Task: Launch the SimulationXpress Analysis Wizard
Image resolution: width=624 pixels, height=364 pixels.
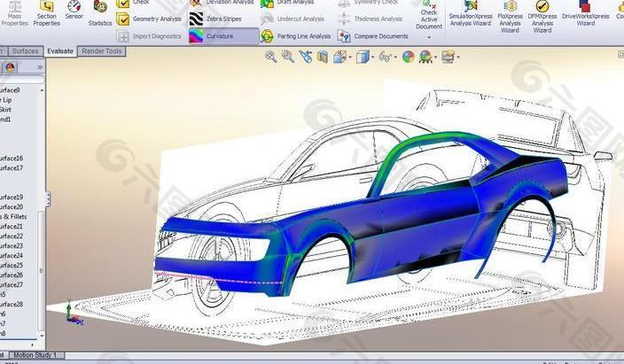Action: 471,14
